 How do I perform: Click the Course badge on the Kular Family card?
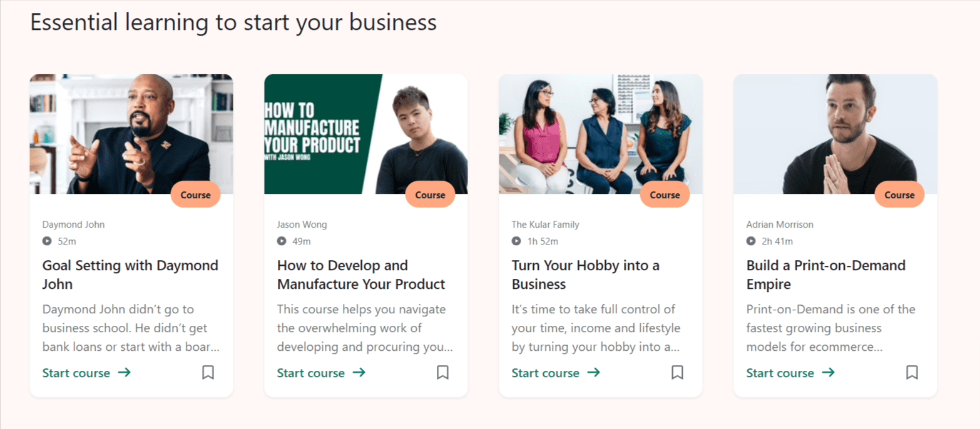(x=665, y=194)
